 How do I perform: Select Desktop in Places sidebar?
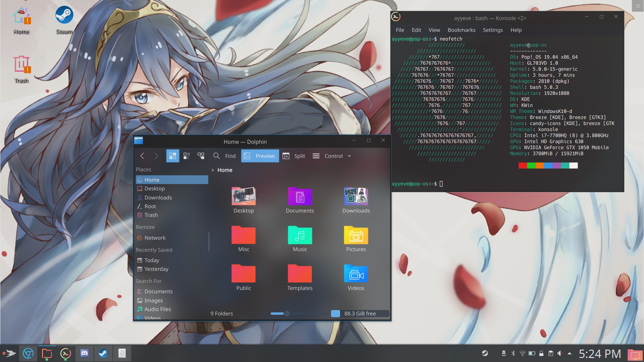[x=172, y=189]
